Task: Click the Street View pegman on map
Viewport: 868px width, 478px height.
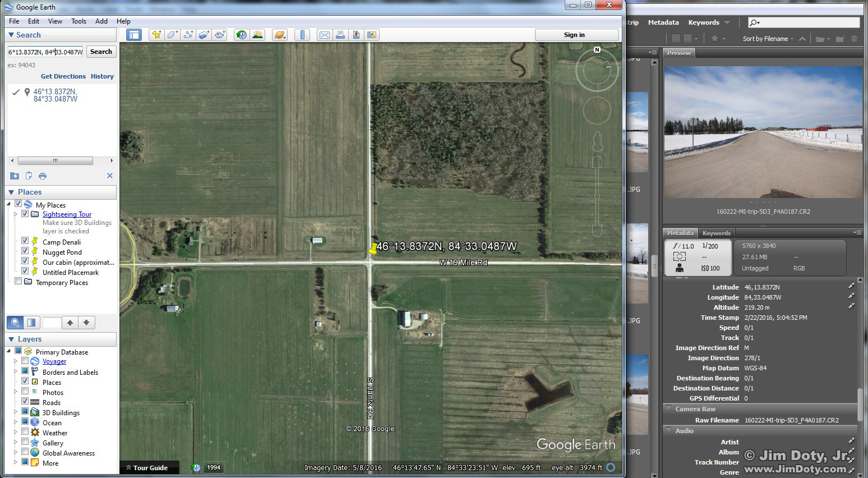Action: pos(597,141)
